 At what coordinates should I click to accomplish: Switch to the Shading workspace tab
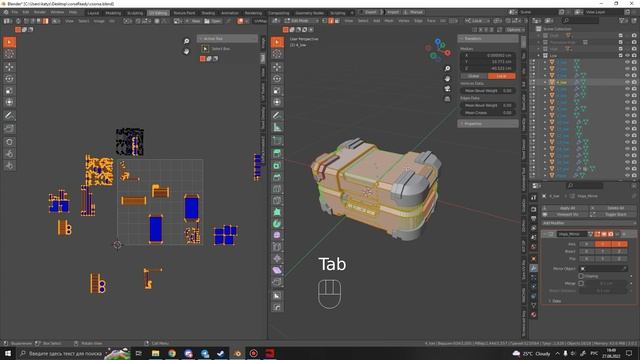point(208,13)
